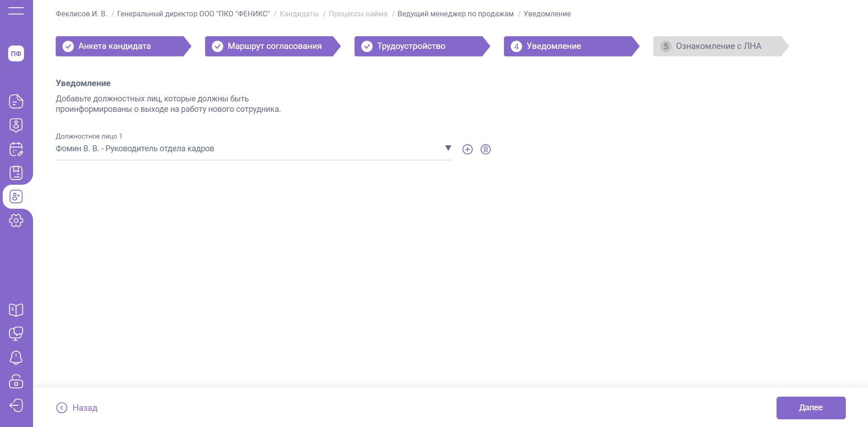Open the candidates add-person sidebar icon
868x427 pixels.
(16, 197)
